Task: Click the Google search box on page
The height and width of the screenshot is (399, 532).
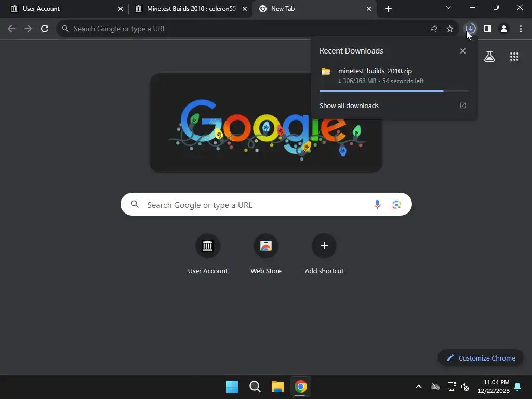Action: tap(266, 204)
